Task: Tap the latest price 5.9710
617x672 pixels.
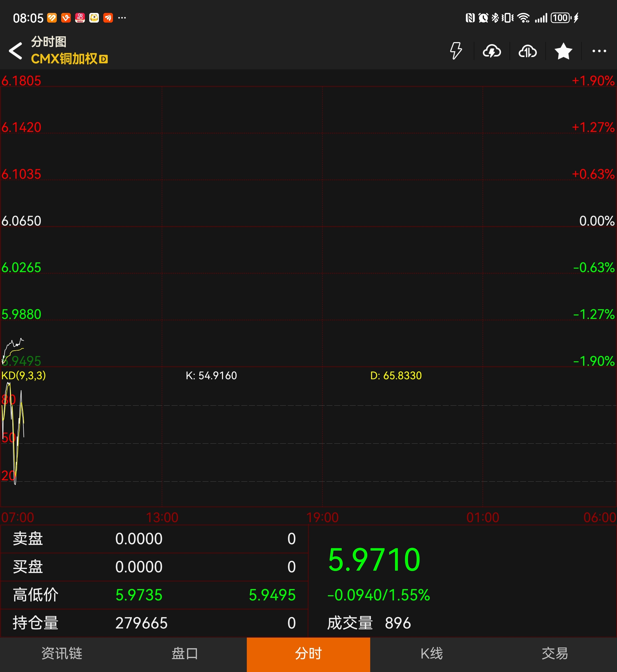Action: coord(374,560)
